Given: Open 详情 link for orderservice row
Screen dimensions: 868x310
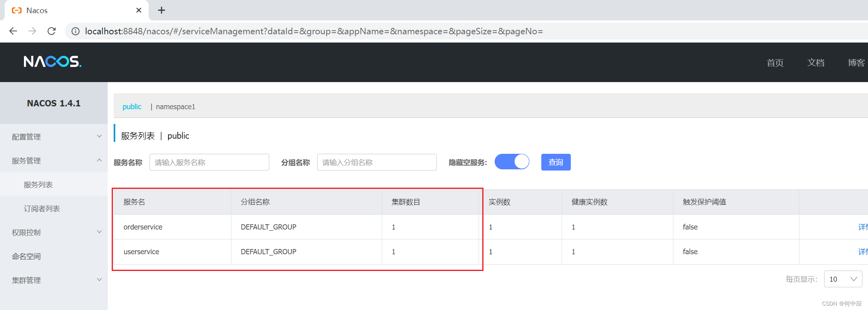Looking at the screenshot, I should (x=863, y=227).
